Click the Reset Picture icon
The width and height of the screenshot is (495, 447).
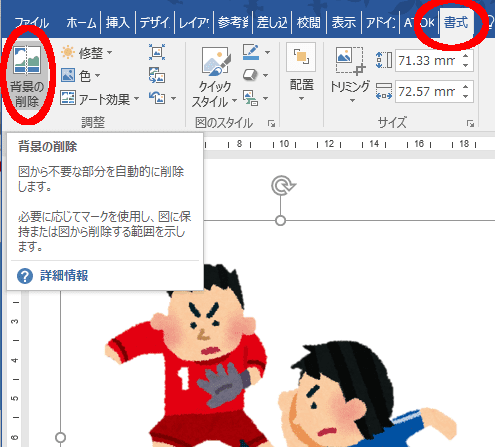(157, 98)
